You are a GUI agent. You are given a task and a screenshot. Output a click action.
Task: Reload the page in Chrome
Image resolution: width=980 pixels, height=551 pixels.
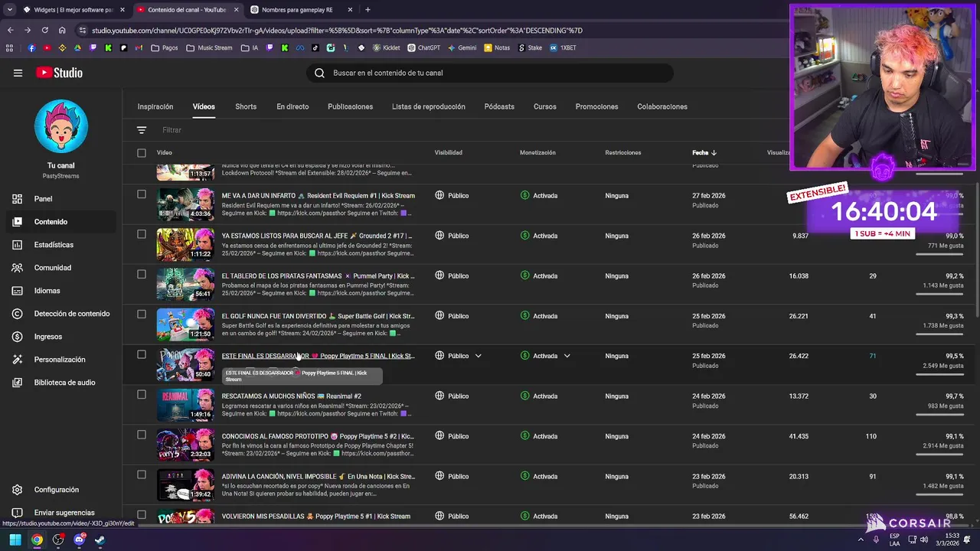point(44,31)
